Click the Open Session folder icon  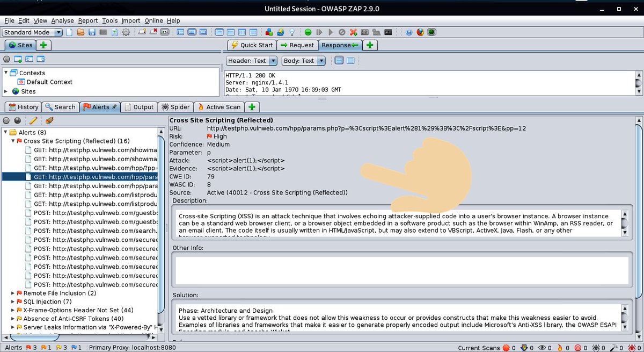pyautogui.click(x=81, y=32)
